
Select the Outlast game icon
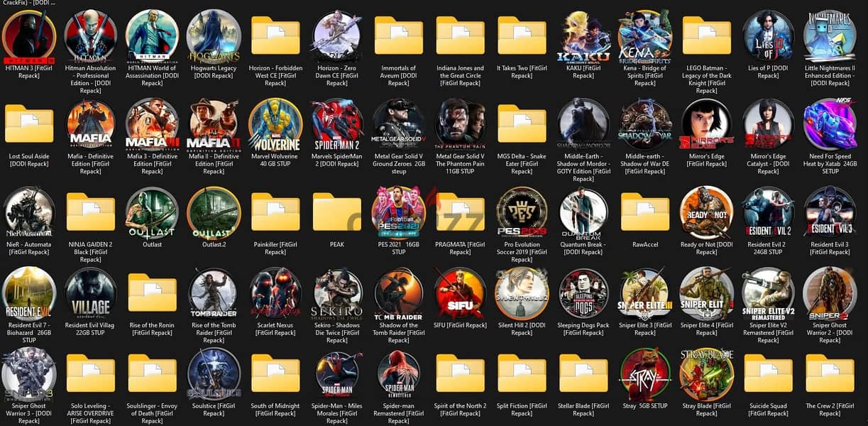pos(152,213)
